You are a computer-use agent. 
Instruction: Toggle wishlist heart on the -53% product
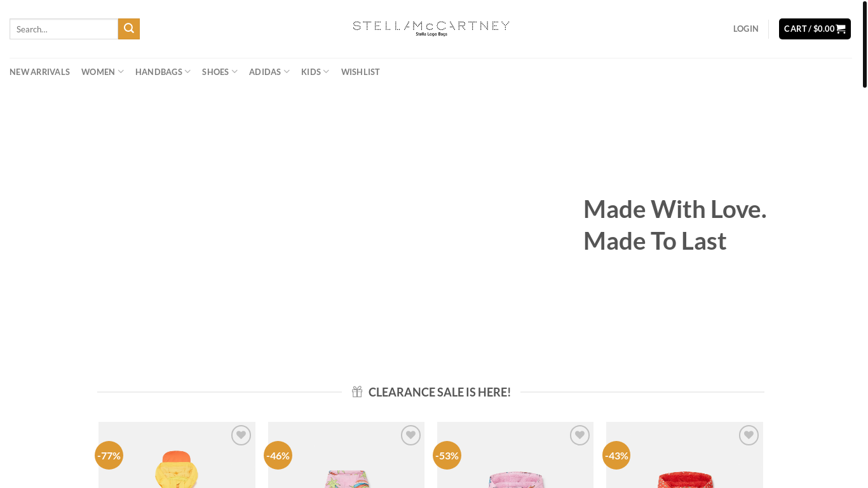tap(580, 435)
